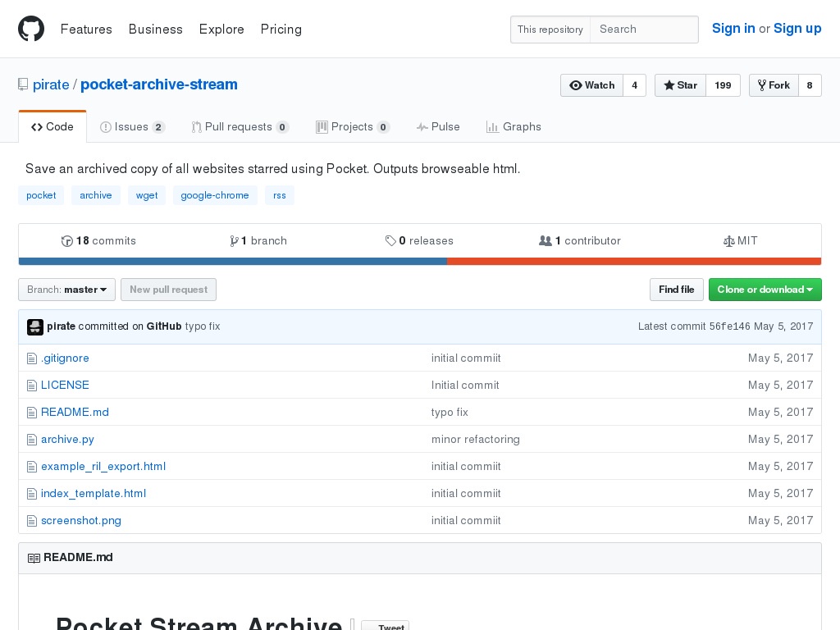The width and height of the screenshot is (840, 630).
Task: Open the typo fix commit message in header
Action: (203, 326)
